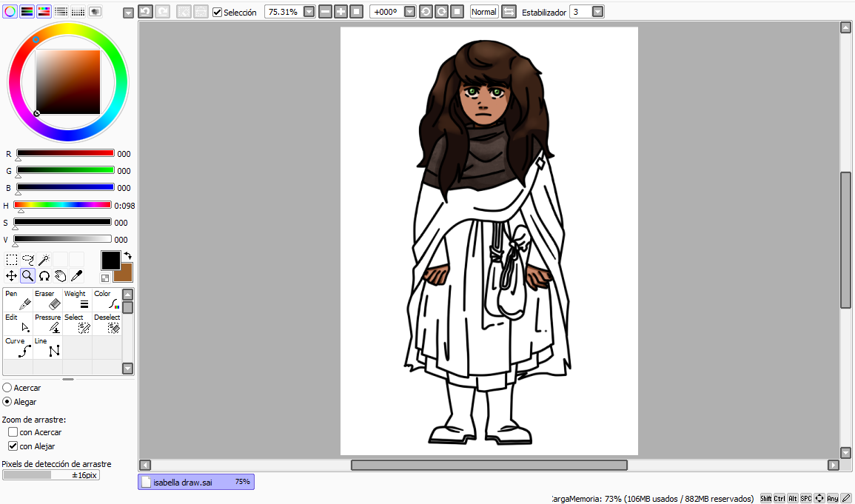Screen dimensions: 855x504
Task: Activate the Move tool
Action: point(12,276)
